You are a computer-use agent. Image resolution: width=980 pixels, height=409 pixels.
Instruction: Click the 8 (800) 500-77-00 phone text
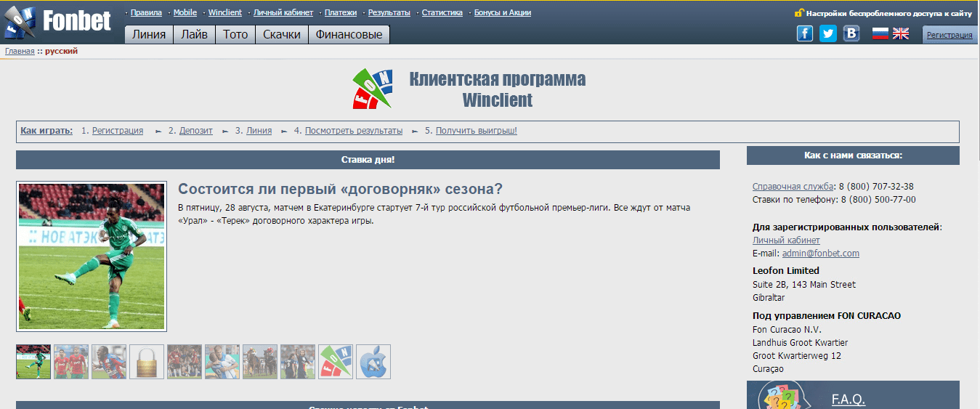click(x=878, y=200)
